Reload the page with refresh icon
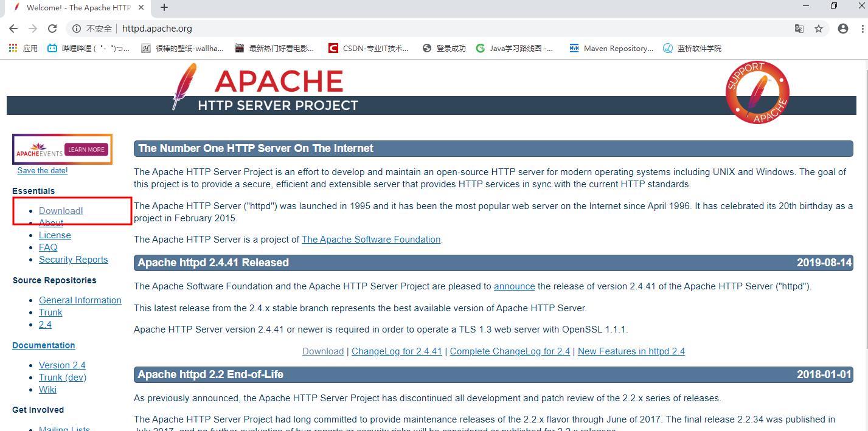The image size is (868, 431). pyautogui.click(x=52, y=29)
